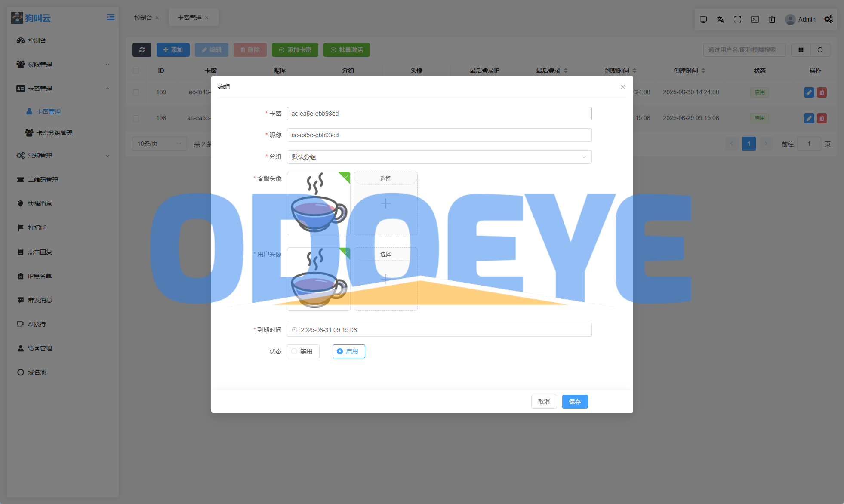Expand the 权限管理 sidebar menu
Screen dimensions: 844x504
click(63, 65)
